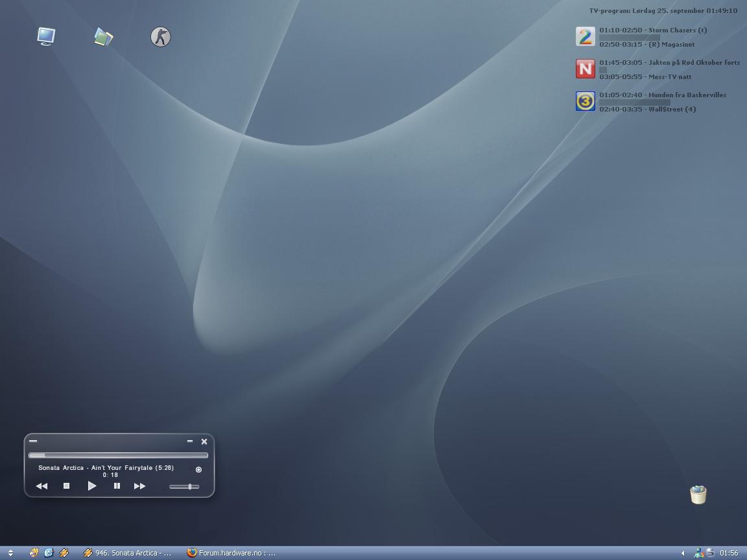Close the music player window
This screenshot has width=747, height=560.
pos(204,441)
